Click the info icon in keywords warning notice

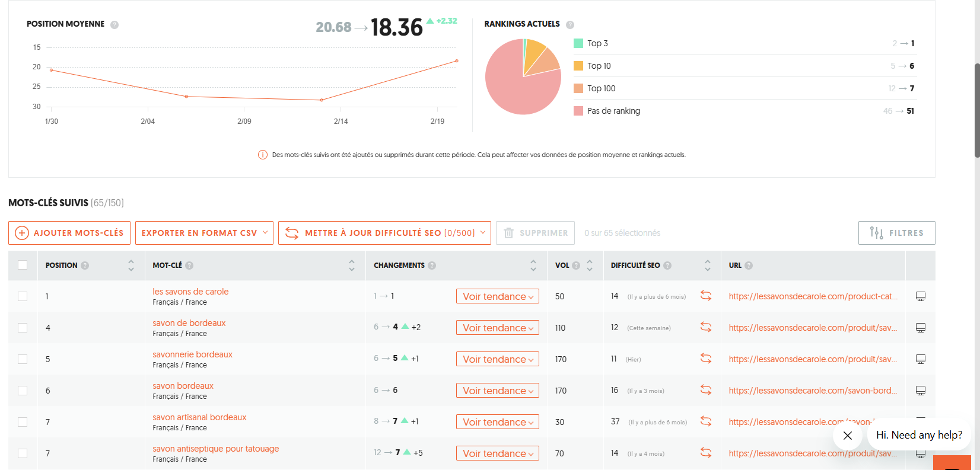(x=262, y=155)
